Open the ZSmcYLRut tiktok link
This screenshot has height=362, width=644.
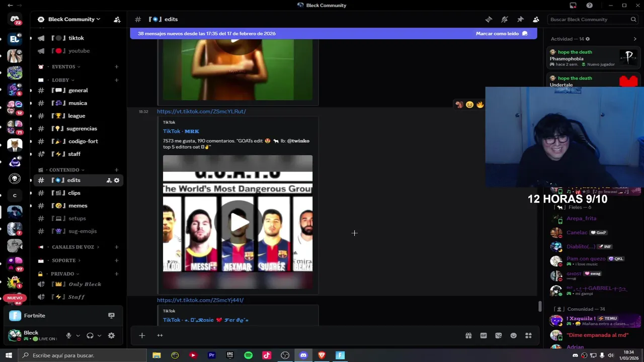coord(201,112)
